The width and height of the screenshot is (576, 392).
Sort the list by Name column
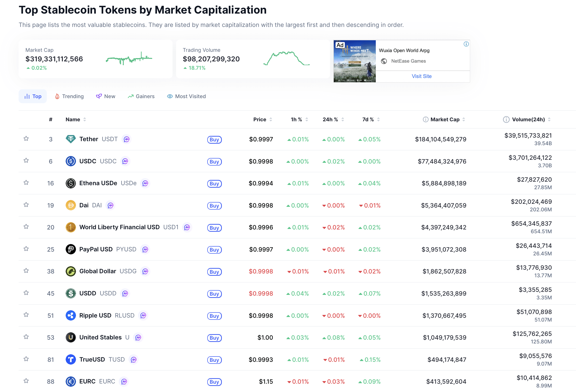(x=75, y=120)
